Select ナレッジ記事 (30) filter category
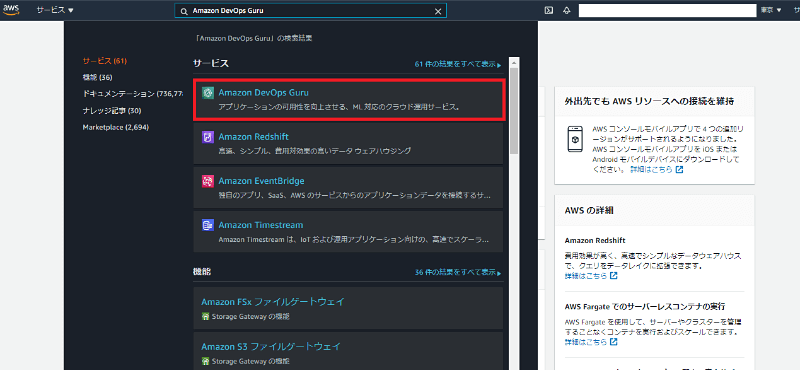Viewport: 800px width, 370px height. click(112, 110)
